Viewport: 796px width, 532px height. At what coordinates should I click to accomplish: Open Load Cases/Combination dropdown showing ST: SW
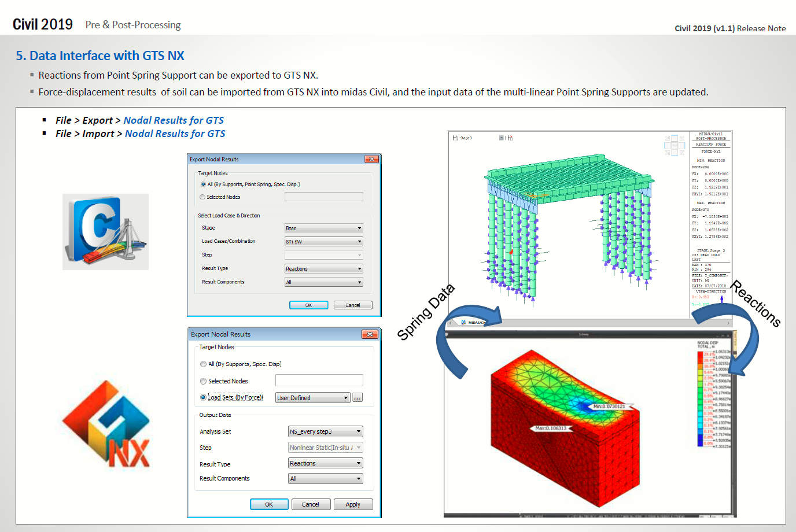tap(323, 241)
